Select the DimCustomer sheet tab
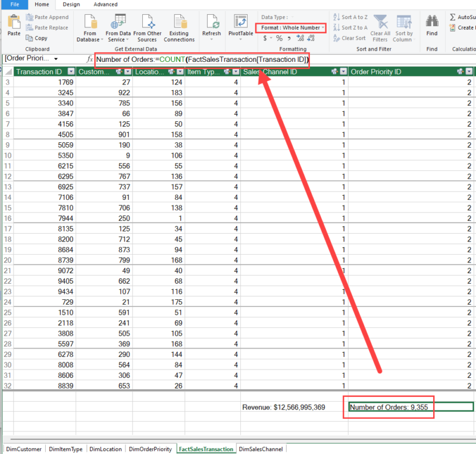476x454 pixels. pos(23,449)
